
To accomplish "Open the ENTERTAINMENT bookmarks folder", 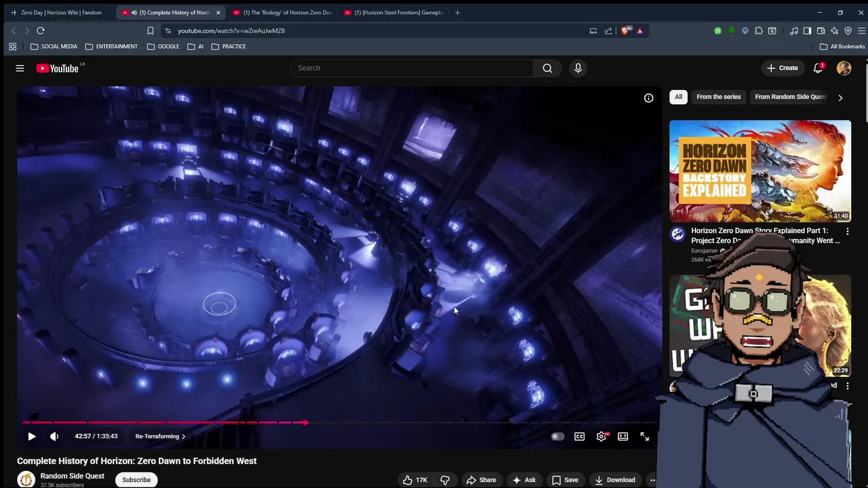I will (x=111, y=47).
